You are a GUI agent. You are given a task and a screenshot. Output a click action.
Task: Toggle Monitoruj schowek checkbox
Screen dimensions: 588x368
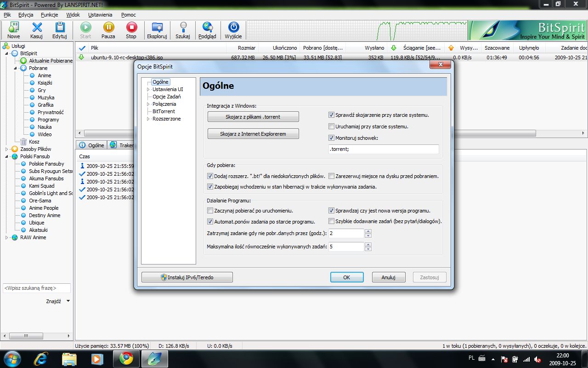coord(331,138)
